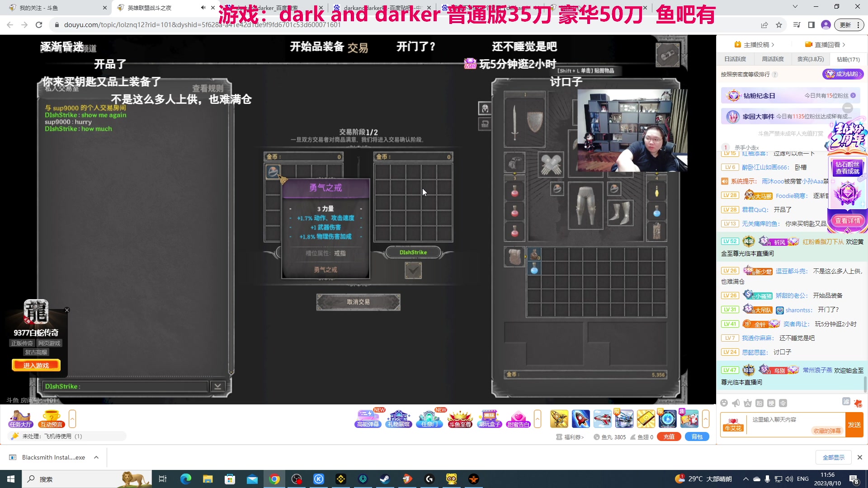Open the 互动预言 prediction icon
Screen dimensions: 868x488
(x=52, y=419)
